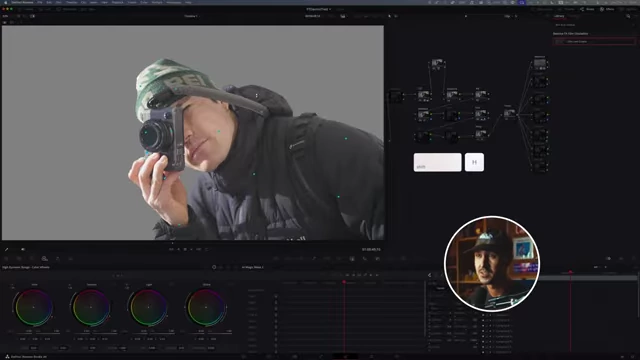Open the DaVinci Resolve application menu
This screenshot has width=640, height=360.
coord(22,2)
